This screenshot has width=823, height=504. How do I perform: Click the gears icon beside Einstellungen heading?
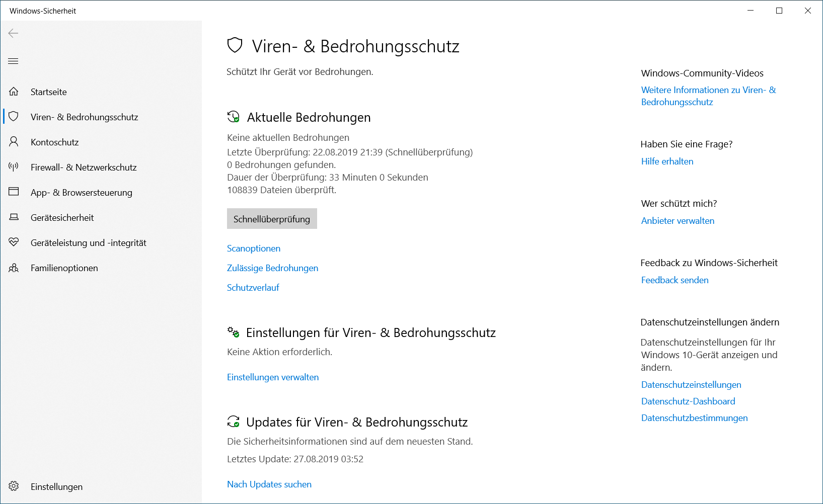(x=233, y=332)
